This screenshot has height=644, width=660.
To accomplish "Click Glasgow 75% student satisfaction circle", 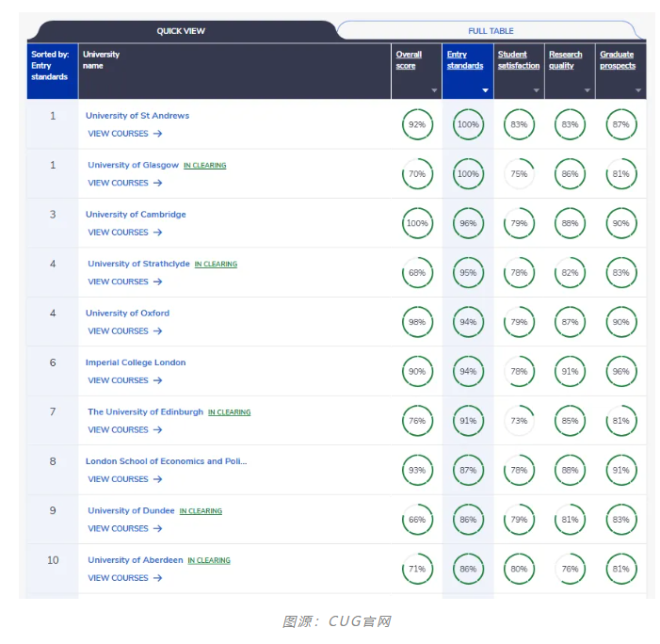I will tap(519, 174).
